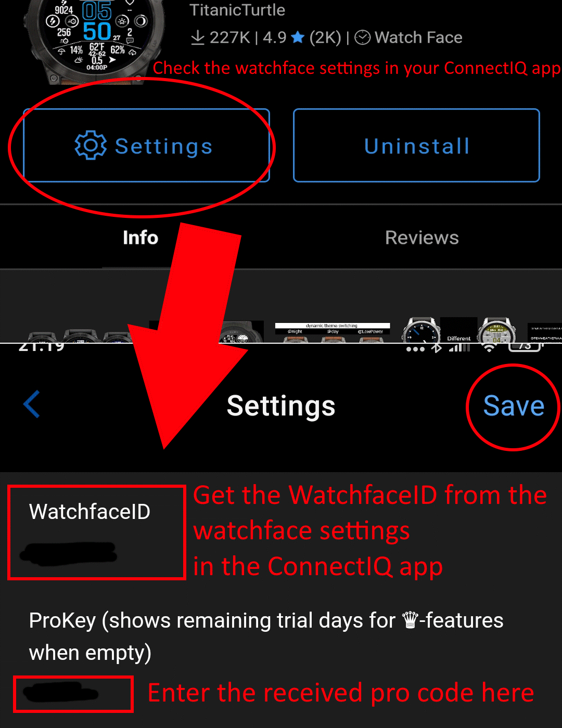The height and width of the screenshot is (728, 562).
Task: Open the dynamic theme switching thumbnail
Action: click(x=332, y=333)
